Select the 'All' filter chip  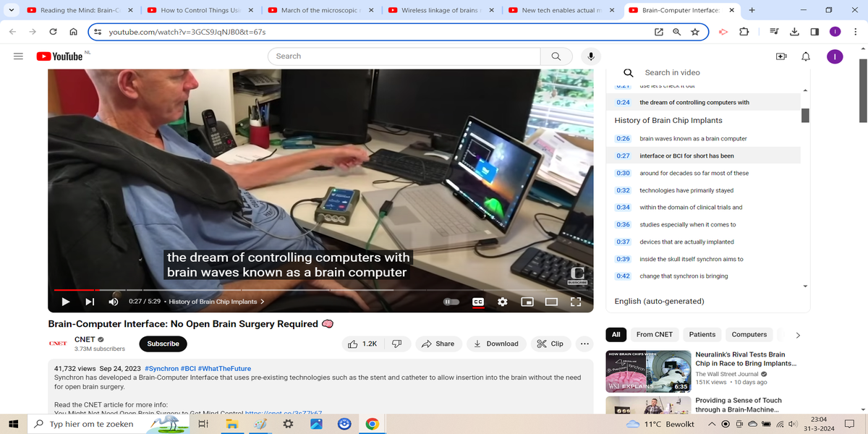click(616, 335)
